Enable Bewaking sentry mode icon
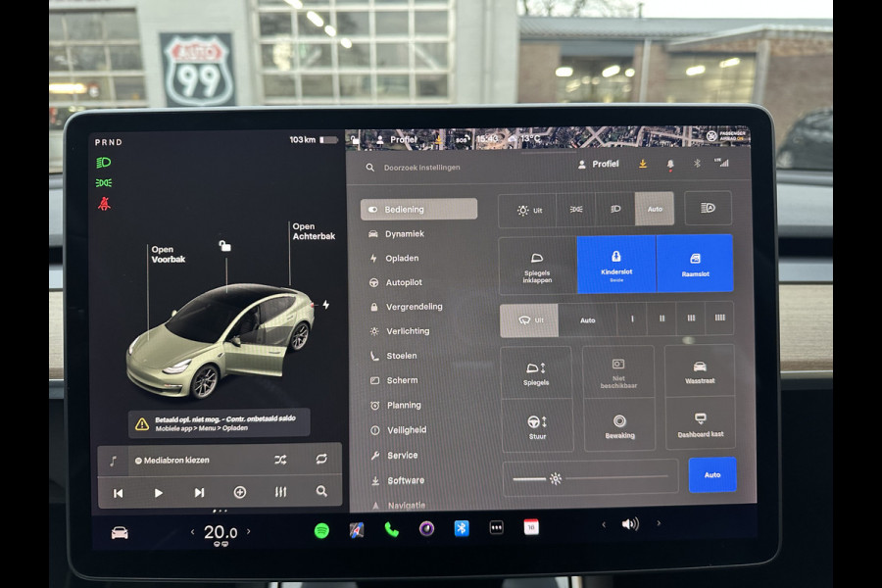Screen dimensions: 882x588 click(617, 425)
